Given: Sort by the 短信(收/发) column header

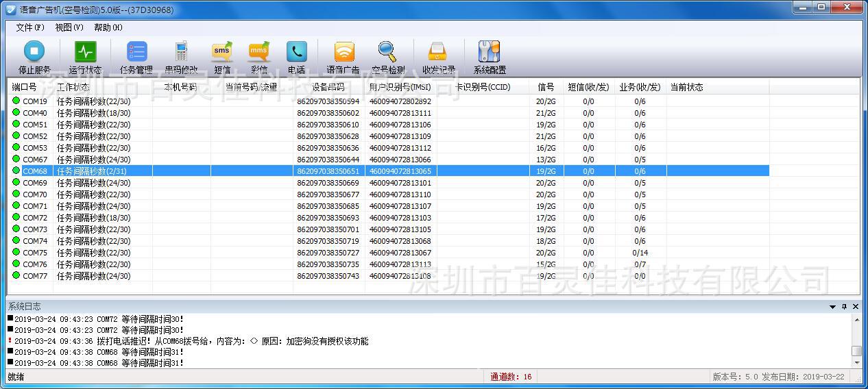Looking at the screenshot, I should (x=590, y=87).
